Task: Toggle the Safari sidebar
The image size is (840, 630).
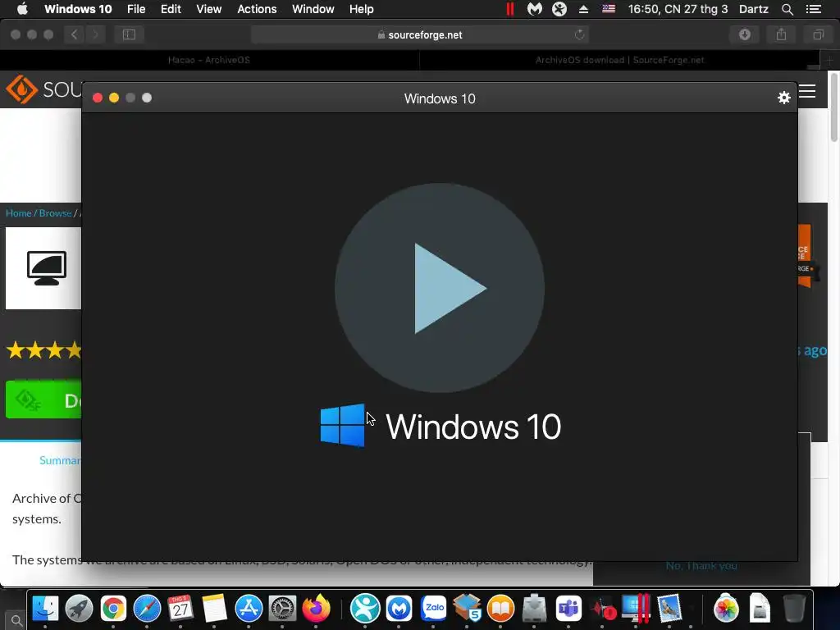Action: pos(129,34)
